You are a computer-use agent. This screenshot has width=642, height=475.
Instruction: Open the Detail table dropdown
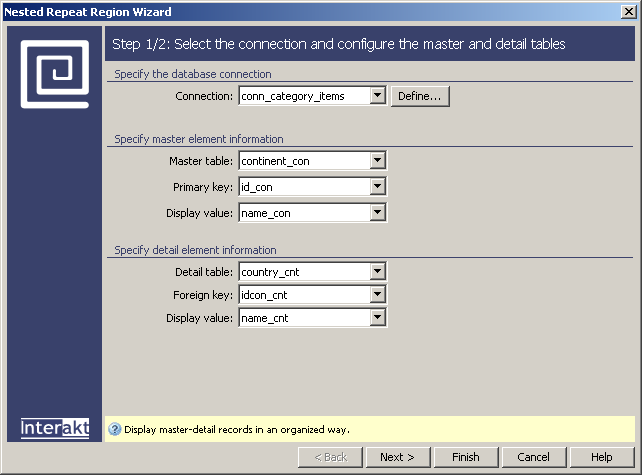377,271
